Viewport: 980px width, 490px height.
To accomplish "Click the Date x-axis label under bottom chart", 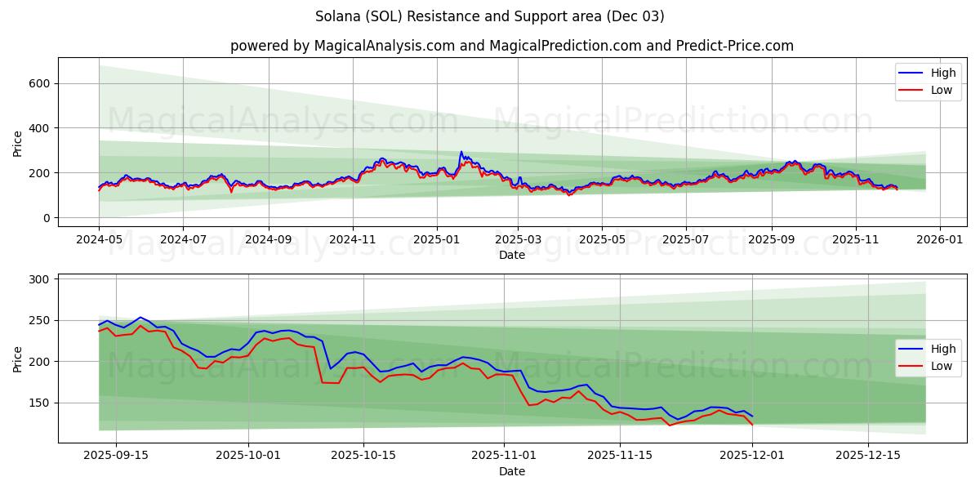I will (x=512, y=472).
